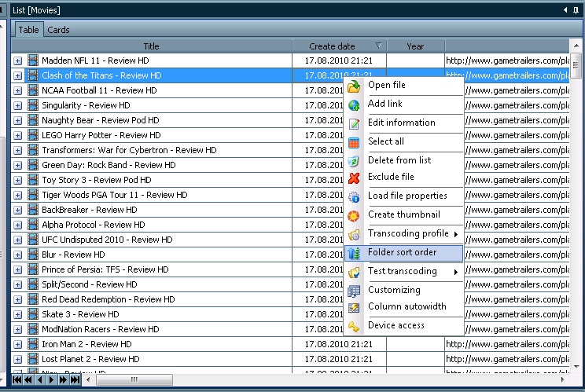Select the Red Dead Redemption row
This screenshot has height=392, width=585.
click(96, 299)
